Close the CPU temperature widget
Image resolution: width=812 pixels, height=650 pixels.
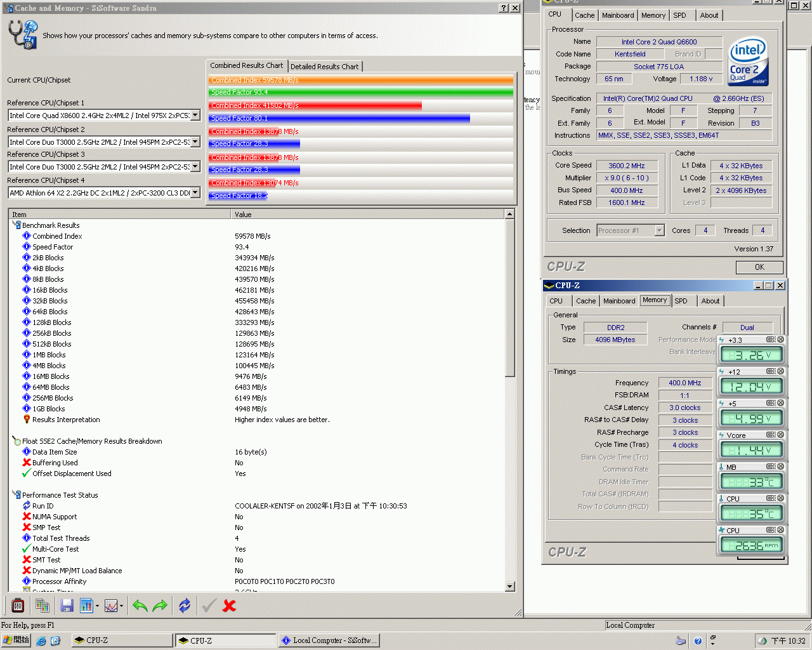click(781, 498)
